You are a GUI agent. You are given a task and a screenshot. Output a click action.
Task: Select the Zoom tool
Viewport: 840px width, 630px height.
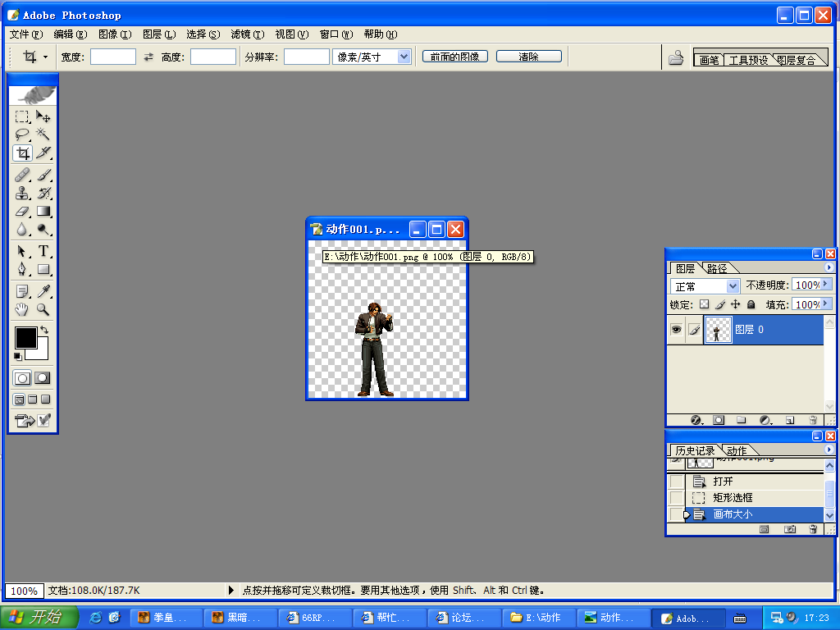coord(43,309)
